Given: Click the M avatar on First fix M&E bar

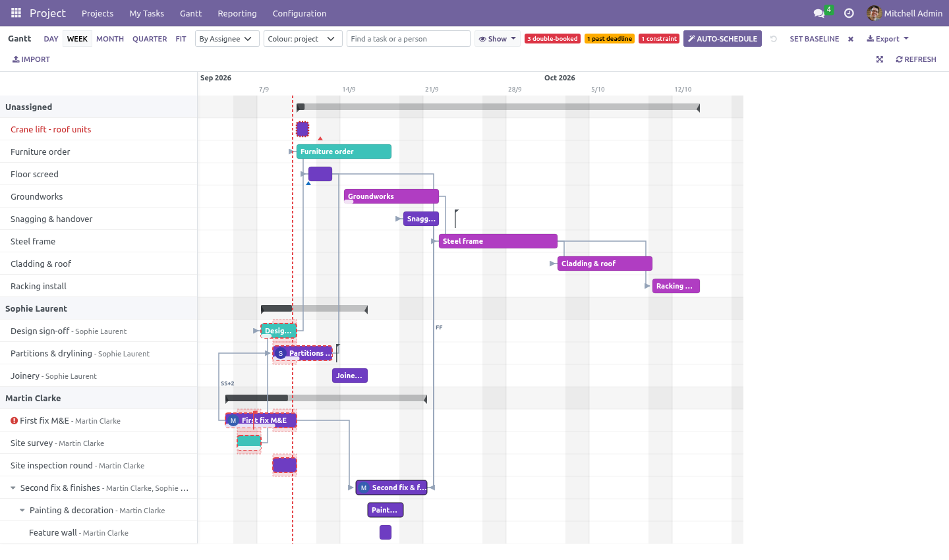Looking at the screenshot, I should (x=233, y=420).
